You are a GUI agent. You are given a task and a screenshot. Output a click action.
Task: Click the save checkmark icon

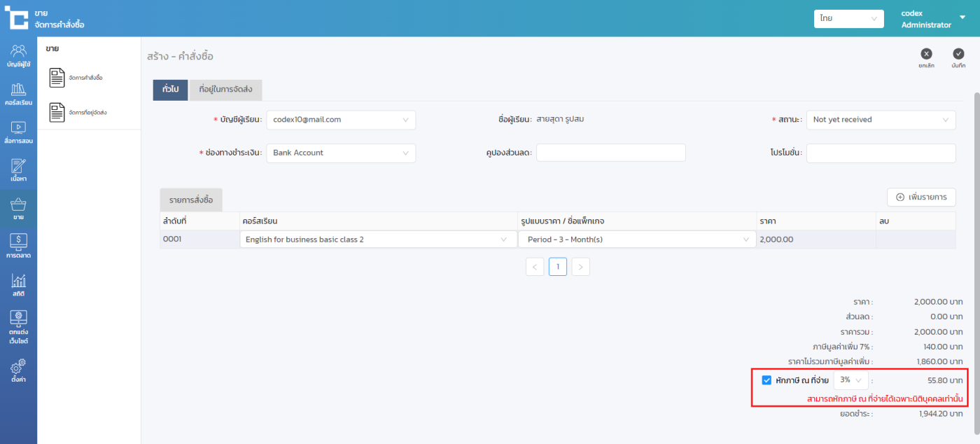[x=958, y=54]
